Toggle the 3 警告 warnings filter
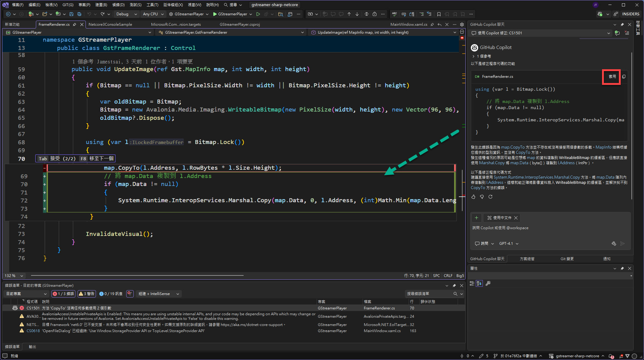This screenshot has width=644, height=360. (x=87, y=294)
